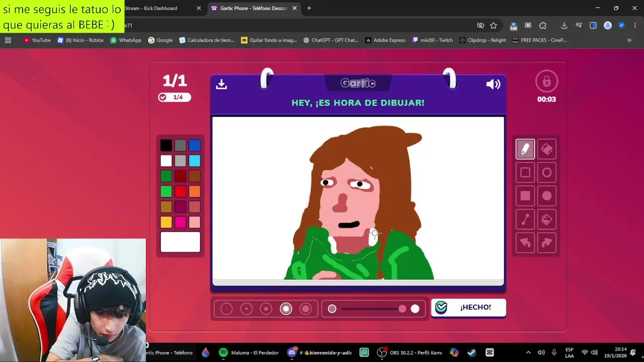Close the Kick Dashboard tab
644x362 pixels.
coord(199,8)
